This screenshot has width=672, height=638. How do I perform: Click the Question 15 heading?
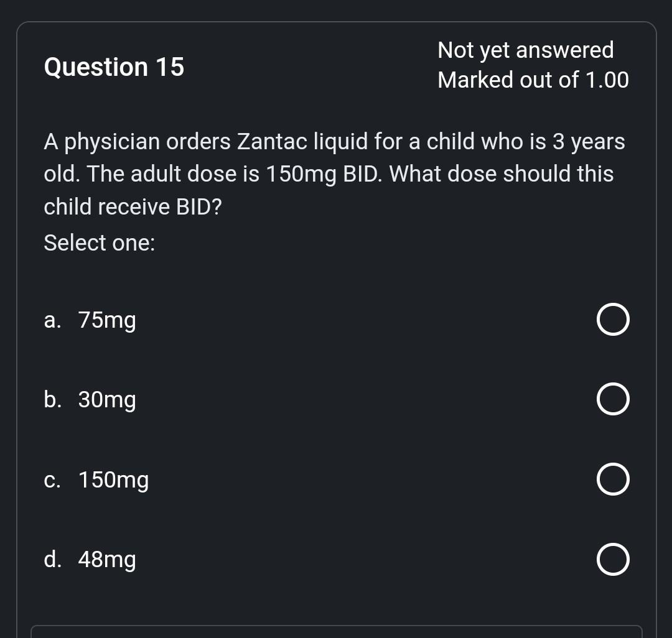[114, 67]
